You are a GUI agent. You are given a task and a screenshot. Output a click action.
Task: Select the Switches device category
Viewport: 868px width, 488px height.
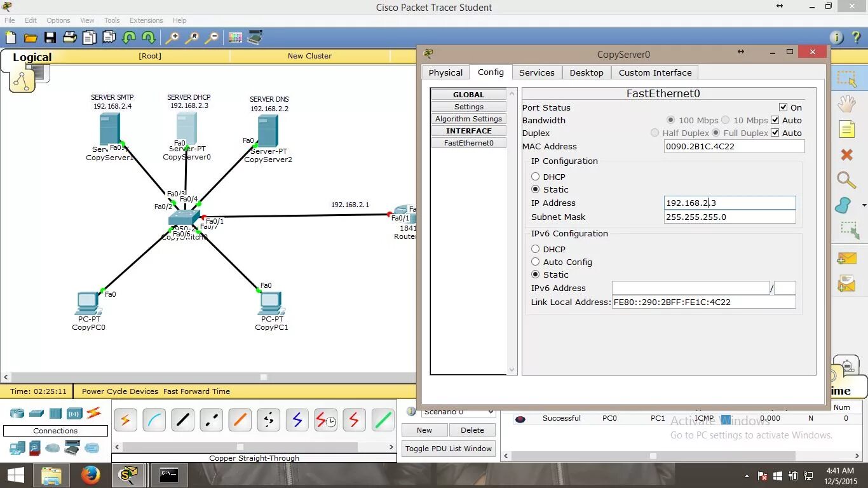(36, 413)
